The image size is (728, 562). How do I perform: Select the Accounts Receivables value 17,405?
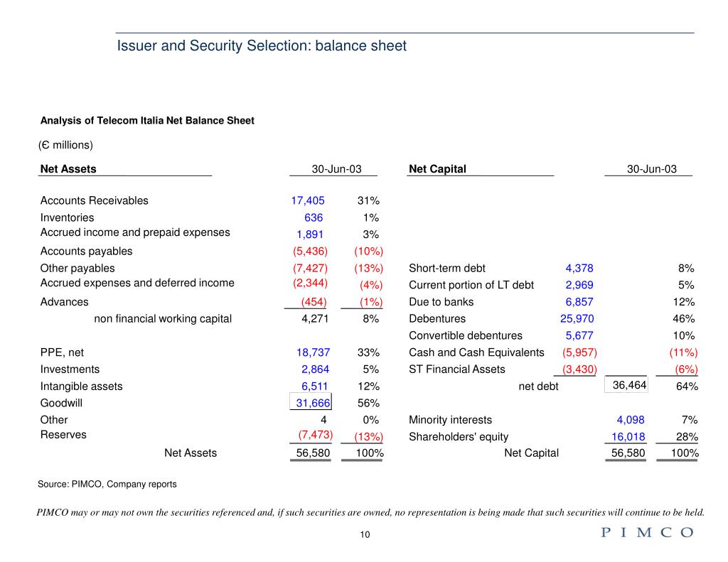point(308,200)
